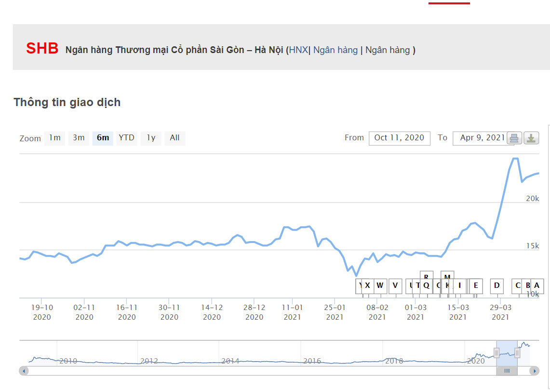Screen dimensions: 550x392
Task: Choose the active 6m zoom button
Action: pos(103,138)
